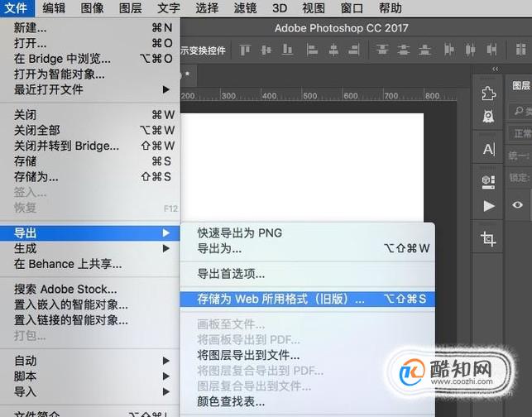Open the 帮助 menu

pyautogui.click(x=391, y=8)
